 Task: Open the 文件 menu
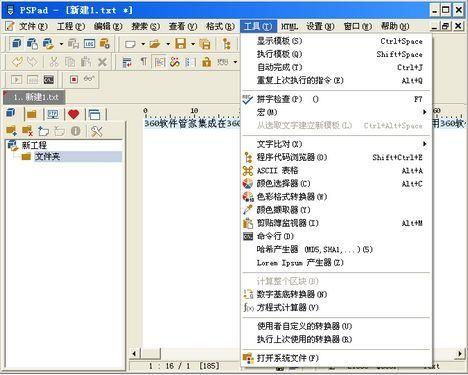click(33, 26)
